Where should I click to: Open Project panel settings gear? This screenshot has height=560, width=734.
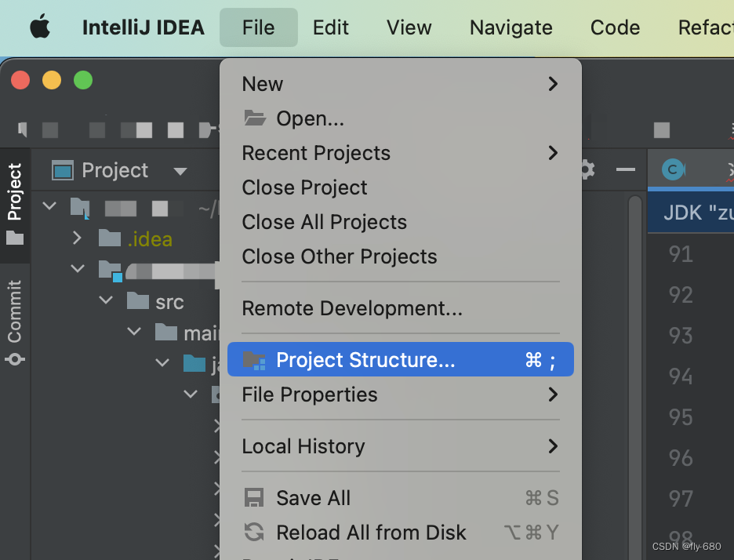point(587,169)
